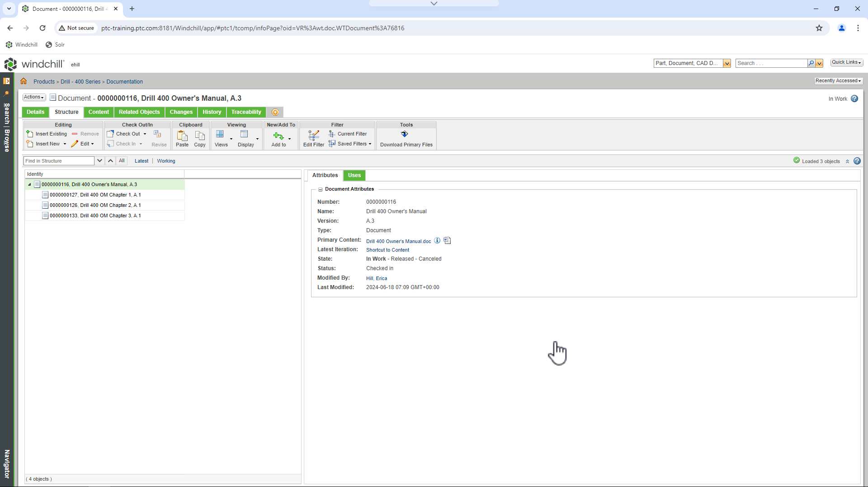Click the Edit Filter icon
Image resolution: width=868 pixels, height=487 pixels.
[x=313, y=135]
